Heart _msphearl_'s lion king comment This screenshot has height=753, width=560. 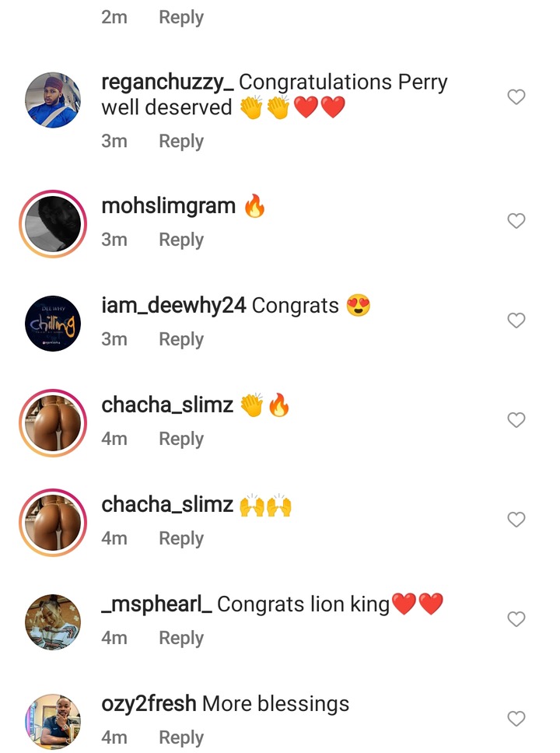click(516, 619)
